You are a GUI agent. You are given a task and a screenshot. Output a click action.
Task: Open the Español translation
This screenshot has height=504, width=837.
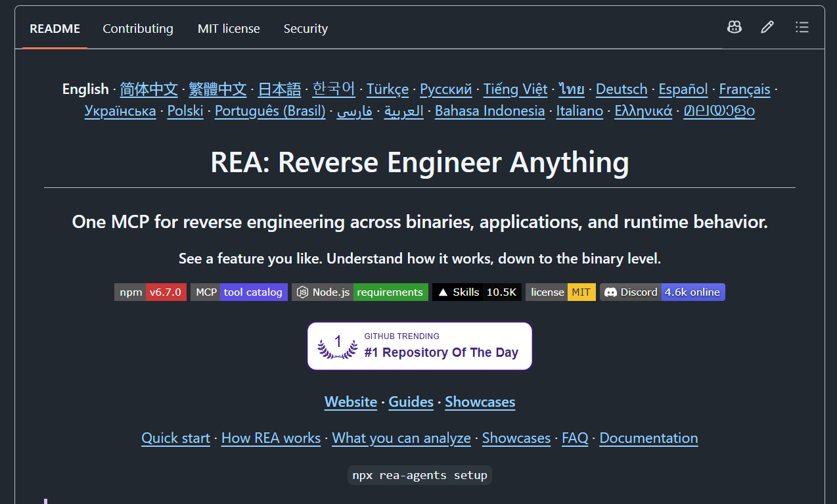click(683, 89)
